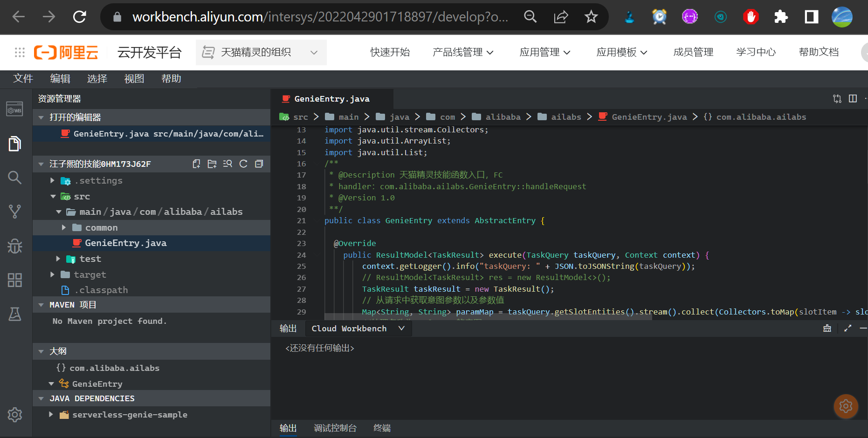
Task: Open the 天猫精灵的组织 organization dropdown
Action: (x=261, y=52)
